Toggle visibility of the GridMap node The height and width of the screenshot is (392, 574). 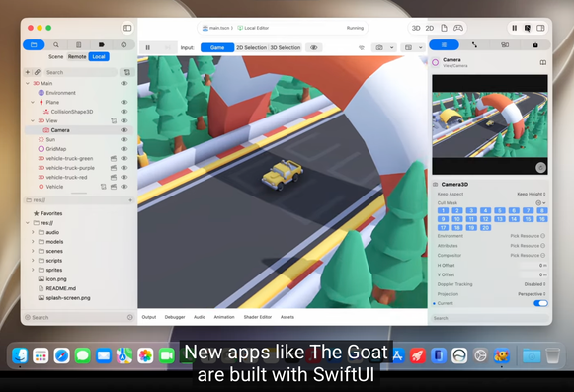pos(124,149)
